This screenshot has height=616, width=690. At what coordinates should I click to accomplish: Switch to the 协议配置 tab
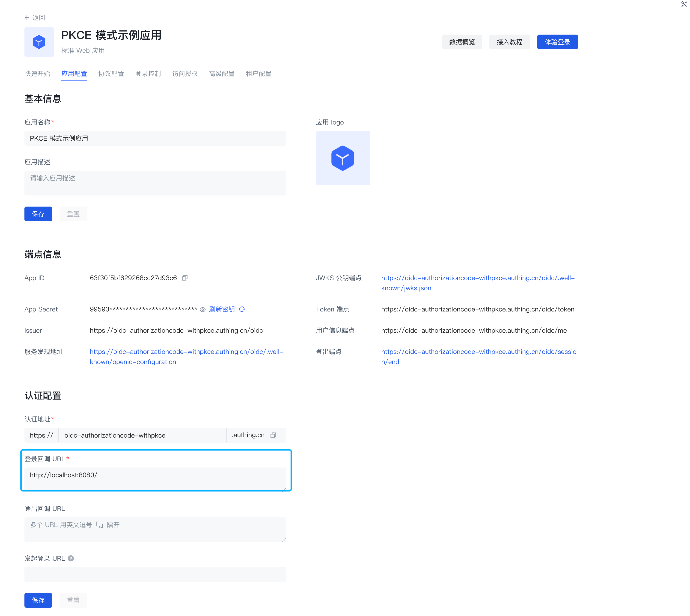(111, 74)
